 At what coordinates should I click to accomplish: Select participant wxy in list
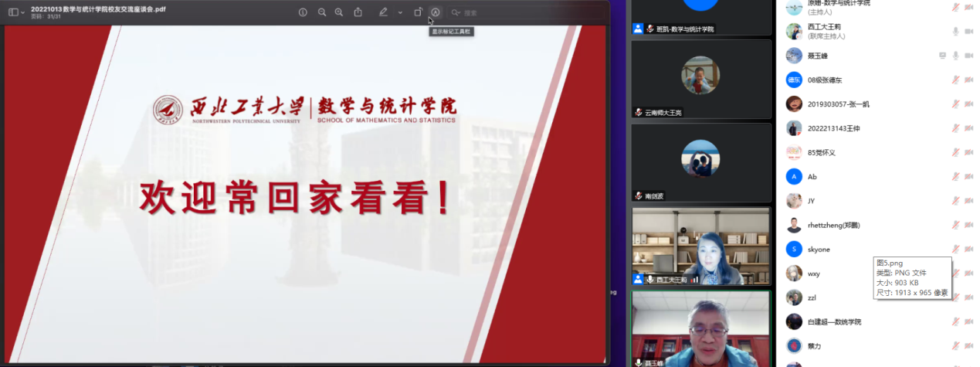point(878,274)
